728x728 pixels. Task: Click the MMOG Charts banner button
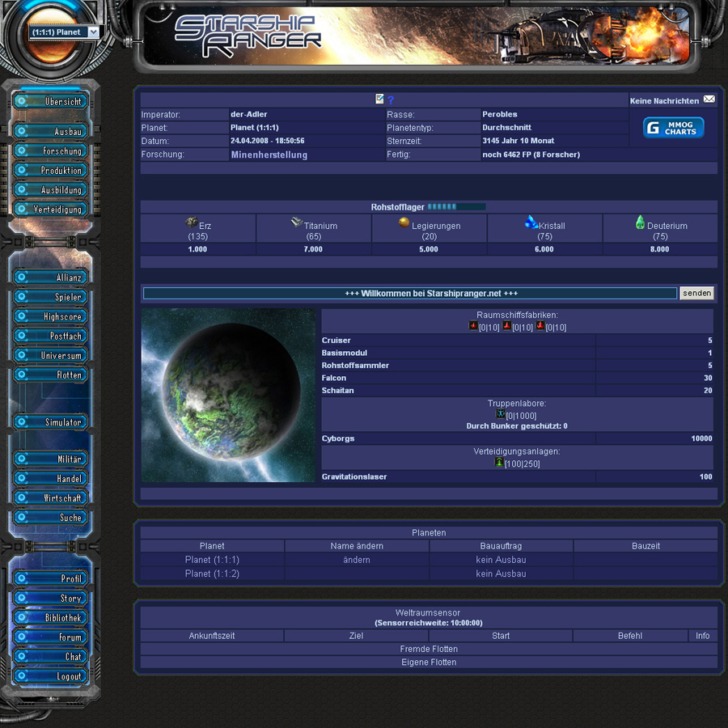pos(673,128)
